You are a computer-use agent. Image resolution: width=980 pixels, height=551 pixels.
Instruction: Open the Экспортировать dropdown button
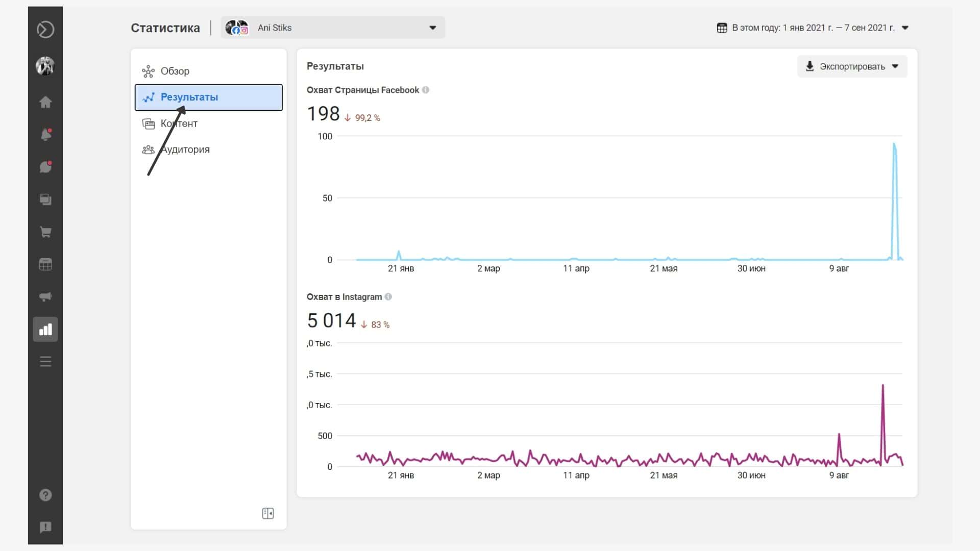[x=852, y=66]
